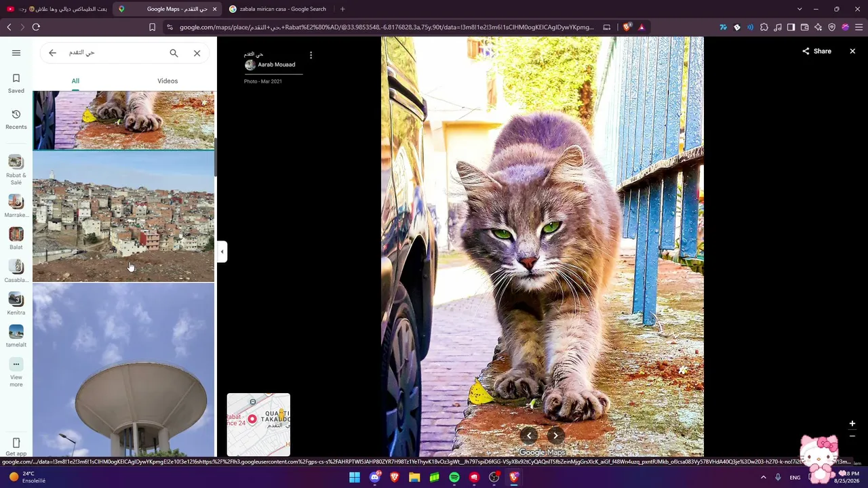The image size is (868, 488).
Task: Go back using search box arrow
Action: pos(52,53)
